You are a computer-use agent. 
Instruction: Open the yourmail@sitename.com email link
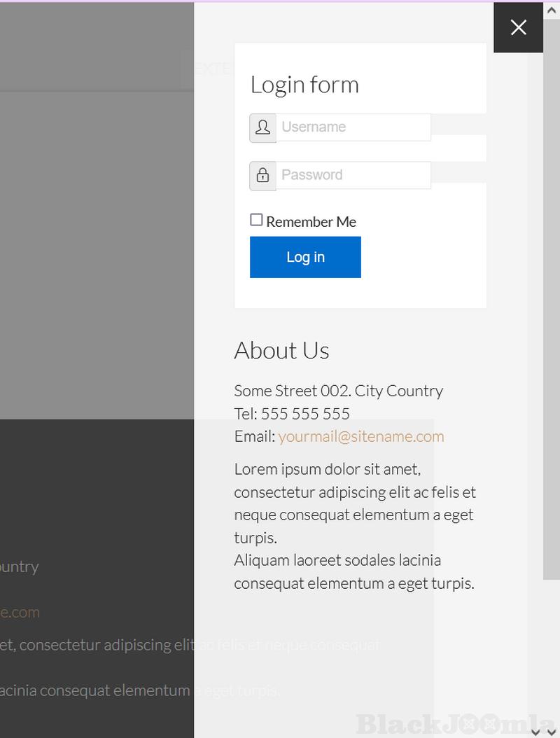(x=360, y=436)
